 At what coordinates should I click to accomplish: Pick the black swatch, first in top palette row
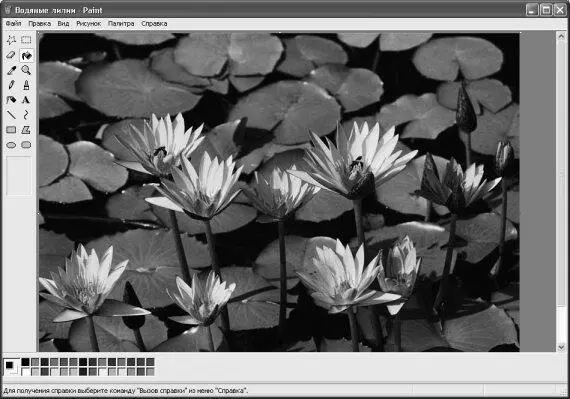click(25, 362)
